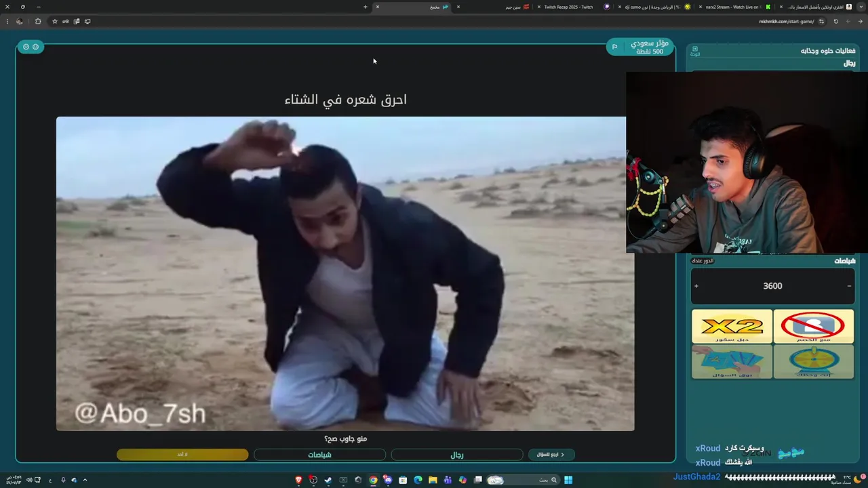868x488 pixels.
Task: Click category title 'مؤثر سعودي'
Action: pyautogui.click(x=650, y=43)
